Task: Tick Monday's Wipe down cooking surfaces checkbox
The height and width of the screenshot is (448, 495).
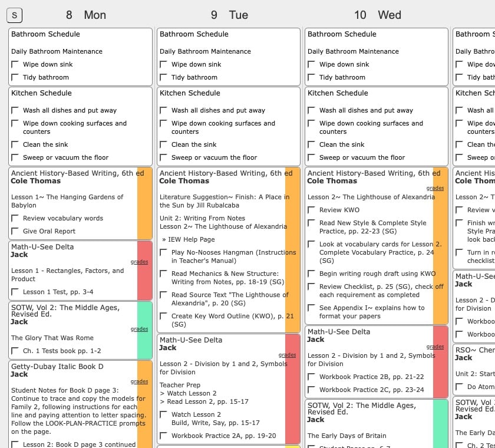Action: [x=15, y=123]
